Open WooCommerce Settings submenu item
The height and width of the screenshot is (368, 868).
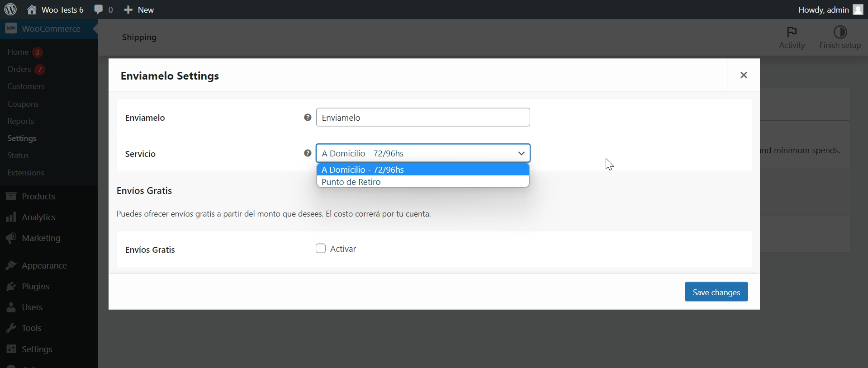tap(22, 138)
